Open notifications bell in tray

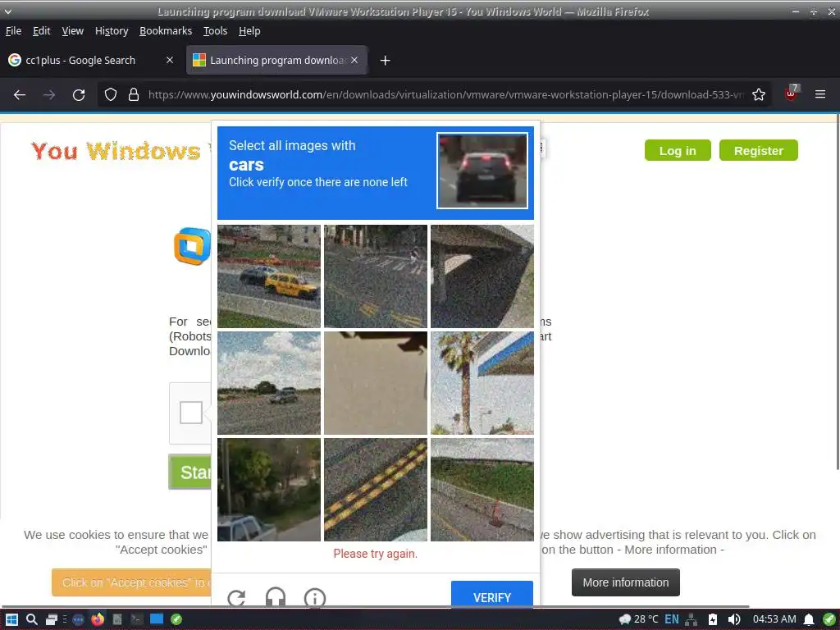click(808, 619)
